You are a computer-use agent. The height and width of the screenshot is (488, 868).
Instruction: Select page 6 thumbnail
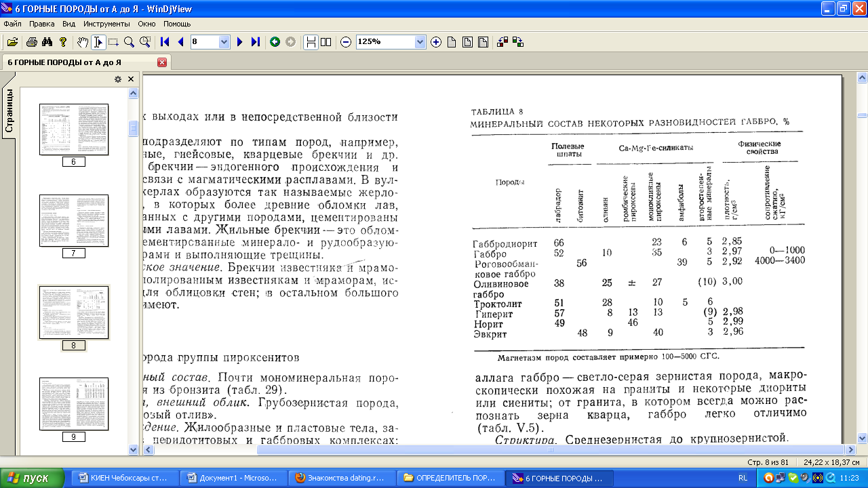74,129
